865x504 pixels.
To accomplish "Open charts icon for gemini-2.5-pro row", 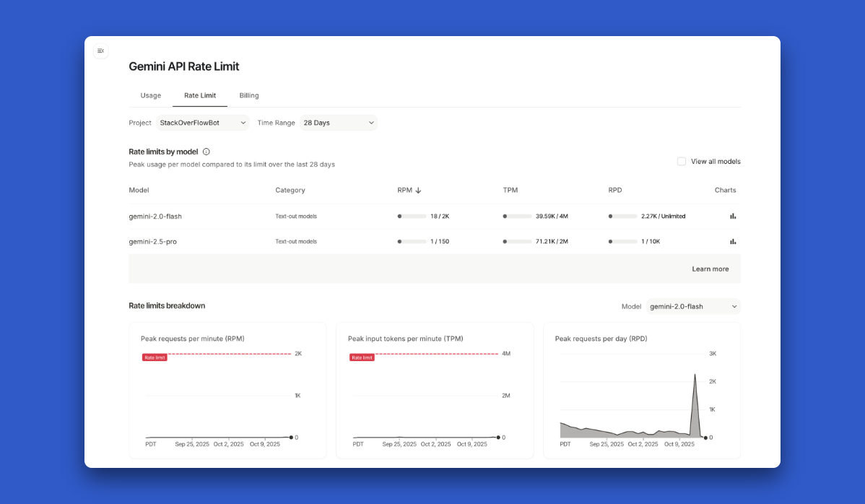I will [733, 241].
